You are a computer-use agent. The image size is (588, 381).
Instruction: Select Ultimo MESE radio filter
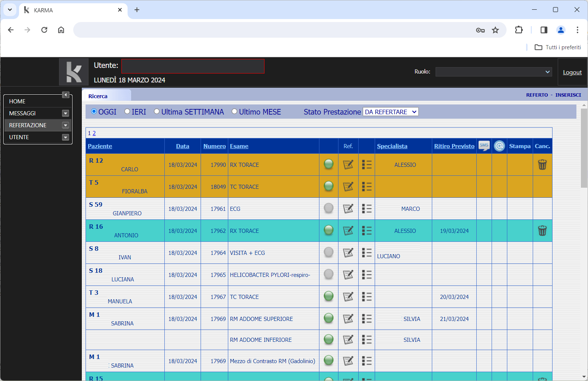[235, 111]
